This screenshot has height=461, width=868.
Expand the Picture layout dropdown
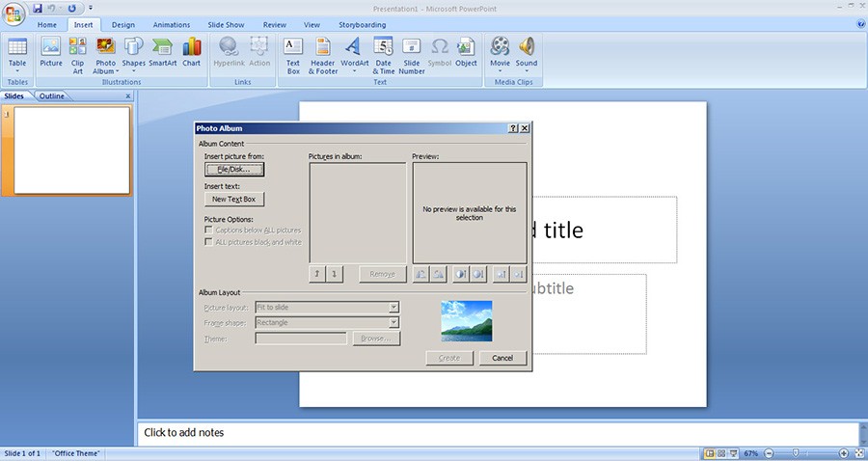click(x=393, y=308)
